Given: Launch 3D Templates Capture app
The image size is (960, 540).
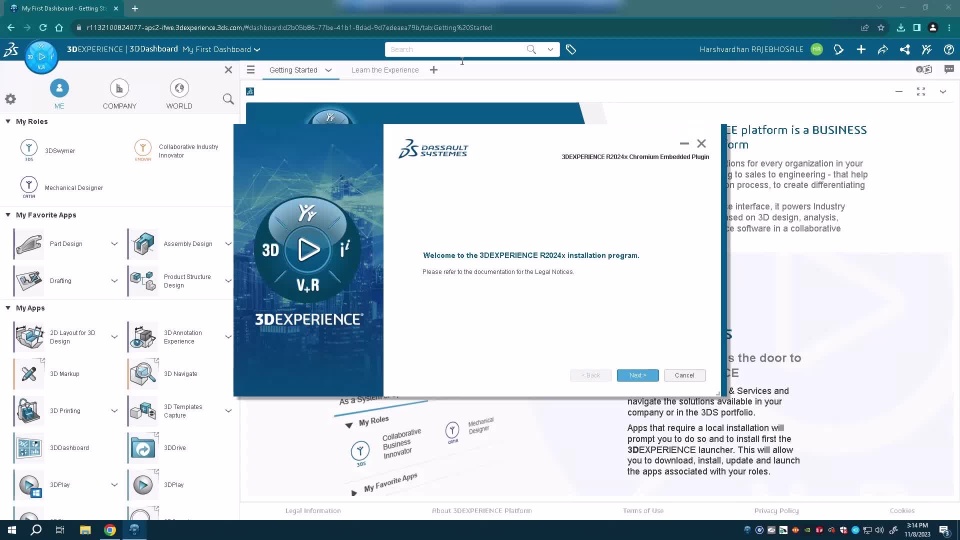Looking at the screenshot, I should point(167,410).
